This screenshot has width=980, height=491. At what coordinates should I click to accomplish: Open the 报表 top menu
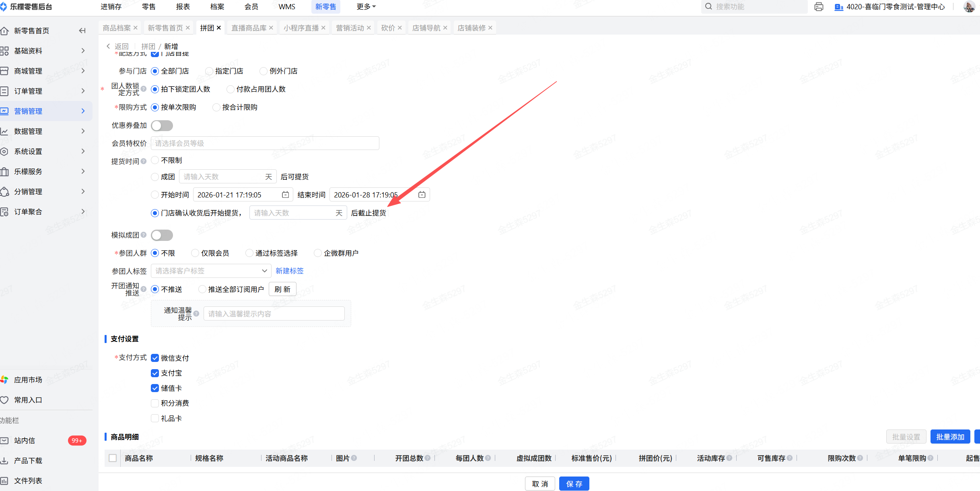183,7
